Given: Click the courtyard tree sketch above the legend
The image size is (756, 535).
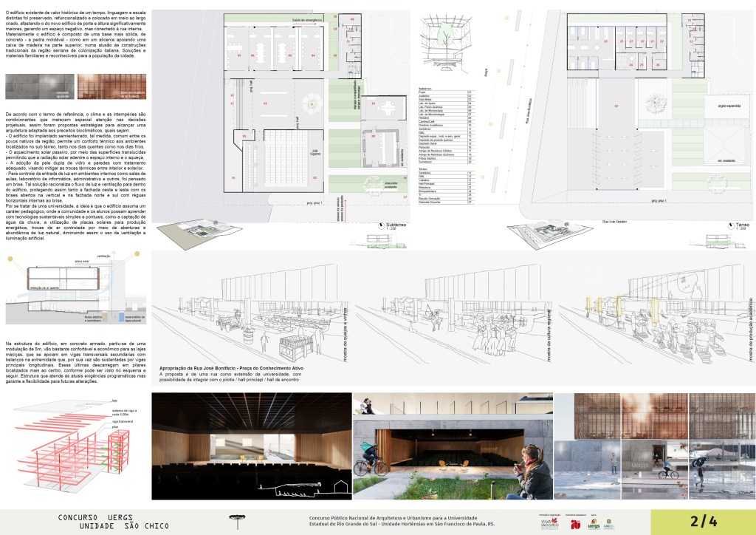Looking at the screenshot, I should tap(445, 37).
